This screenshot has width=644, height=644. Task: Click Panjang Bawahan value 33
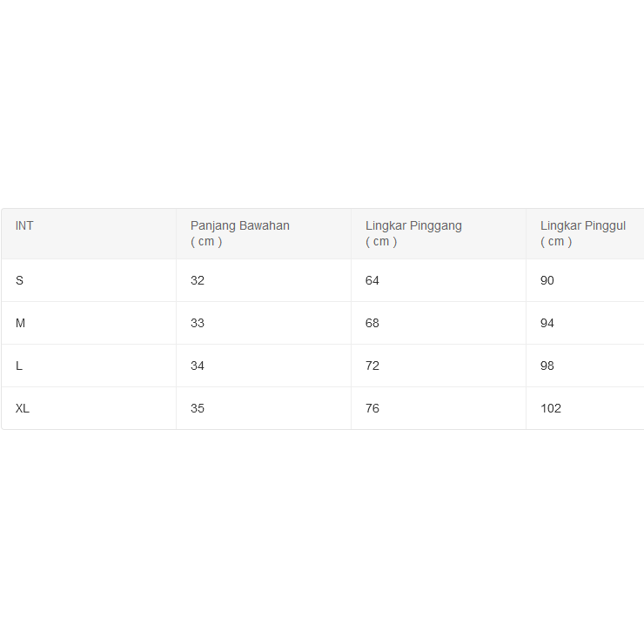198,323
